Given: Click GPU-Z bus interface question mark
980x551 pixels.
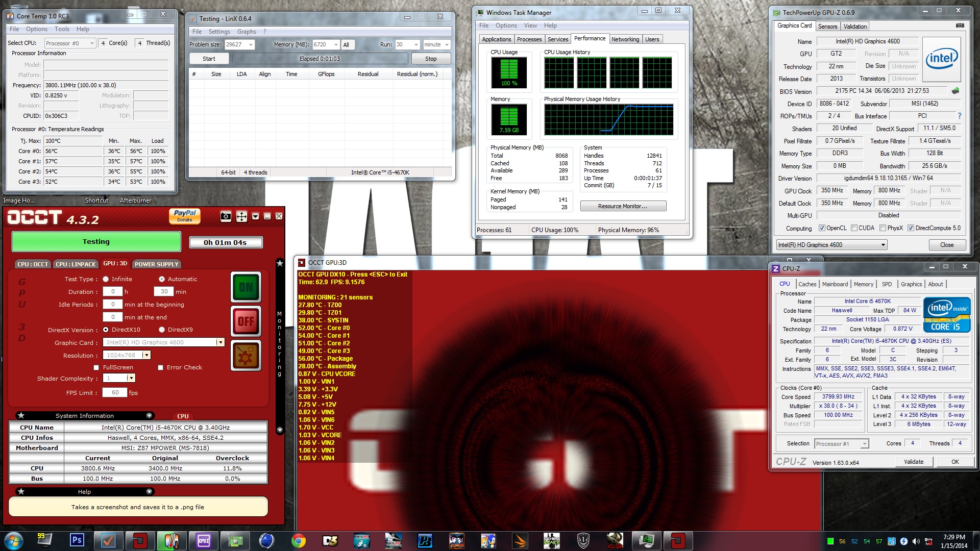Looking at the screenshot, I should pos(960,116).
